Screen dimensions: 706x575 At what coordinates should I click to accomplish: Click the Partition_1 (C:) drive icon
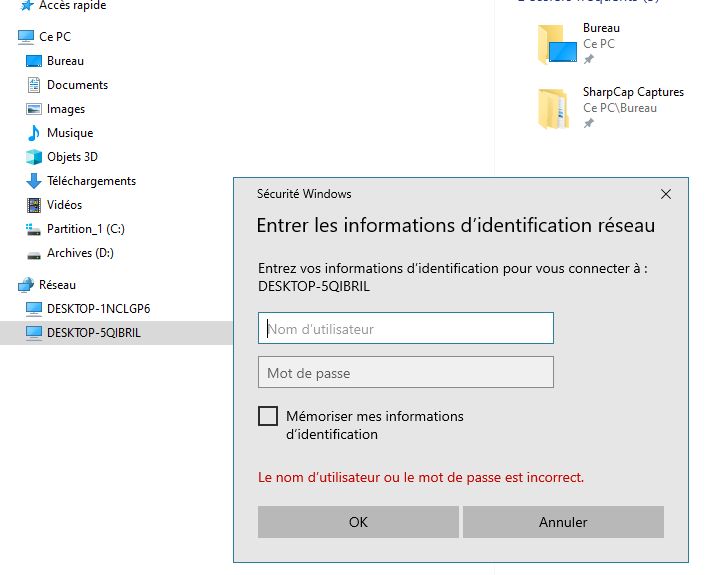coord(33,229)
